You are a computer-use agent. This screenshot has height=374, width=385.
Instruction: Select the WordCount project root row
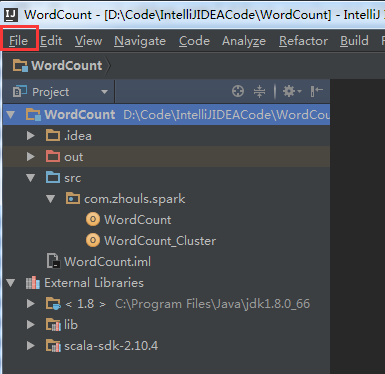pos(166,115)
